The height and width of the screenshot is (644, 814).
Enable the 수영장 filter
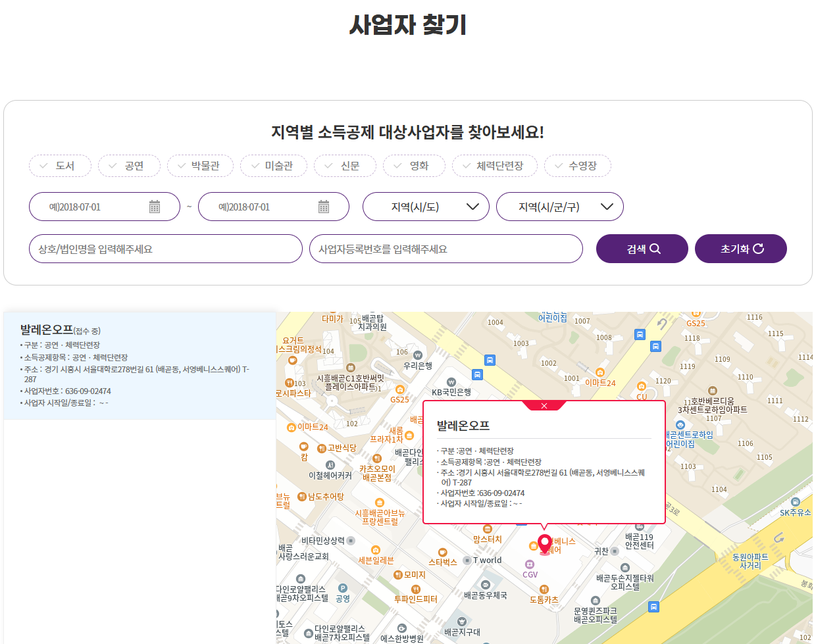tap(577, 166)
